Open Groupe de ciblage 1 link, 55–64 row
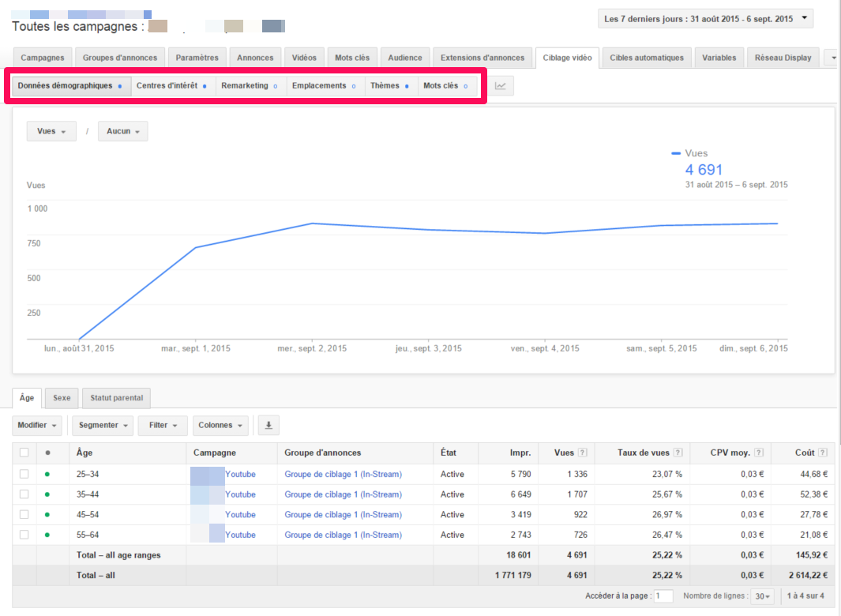Screen dimensions: 841x616 click(344, 535)
